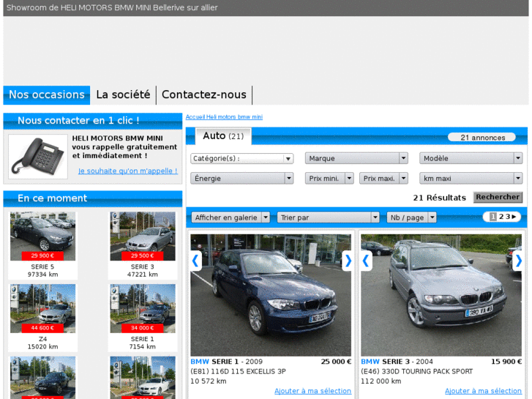This screenshot has height=399, width=532.
Task: Click the telephone callback image
Action: pos(38,156)
